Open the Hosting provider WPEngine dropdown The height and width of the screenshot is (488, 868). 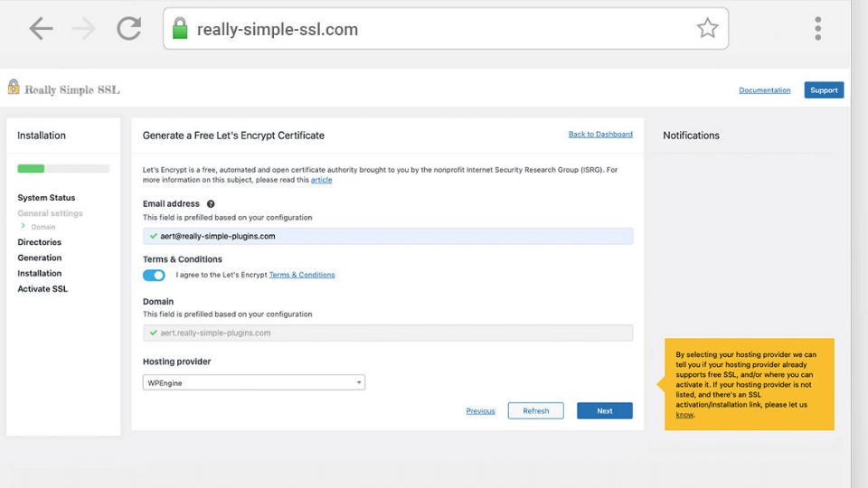pyautogui.click(x=253, y=382)
